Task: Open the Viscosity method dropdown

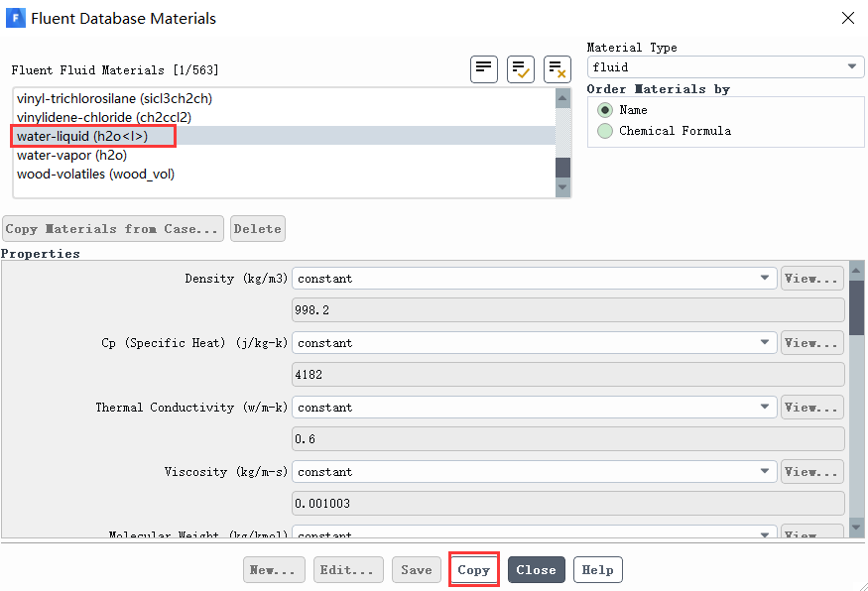Action: click(535, 472)
